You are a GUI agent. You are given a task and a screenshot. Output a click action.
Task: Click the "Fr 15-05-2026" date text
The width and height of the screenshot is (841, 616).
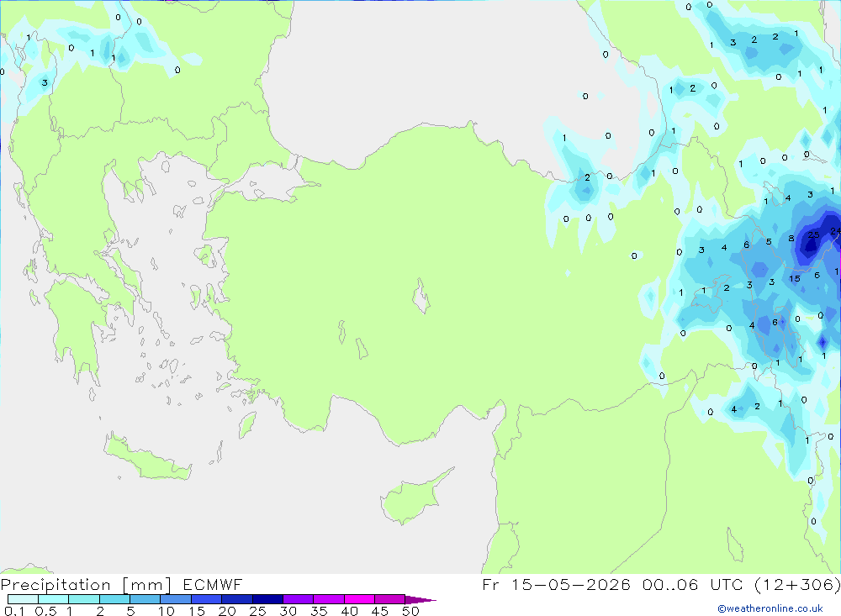coord(556,584)
